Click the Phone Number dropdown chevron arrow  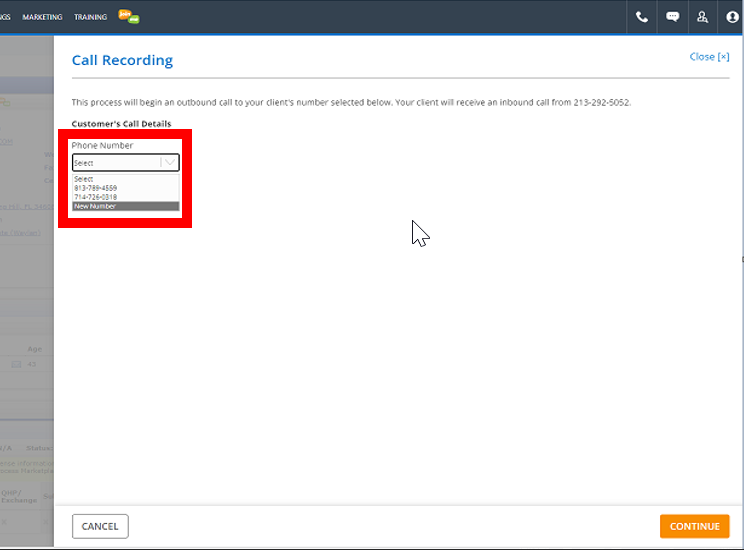click(x=170, y=162)
